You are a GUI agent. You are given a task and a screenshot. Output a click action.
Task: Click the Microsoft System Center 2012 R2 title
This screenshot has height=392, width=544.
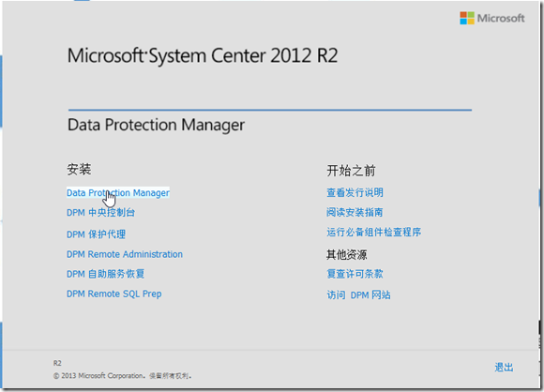pyautogui.click(x=203, y=55)
